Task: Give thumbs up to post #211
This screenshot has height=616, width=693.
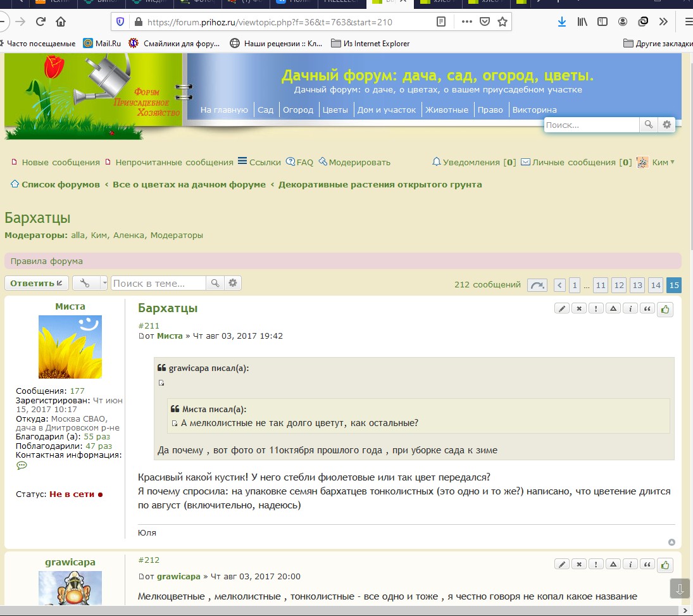Action: click(665, 309)
